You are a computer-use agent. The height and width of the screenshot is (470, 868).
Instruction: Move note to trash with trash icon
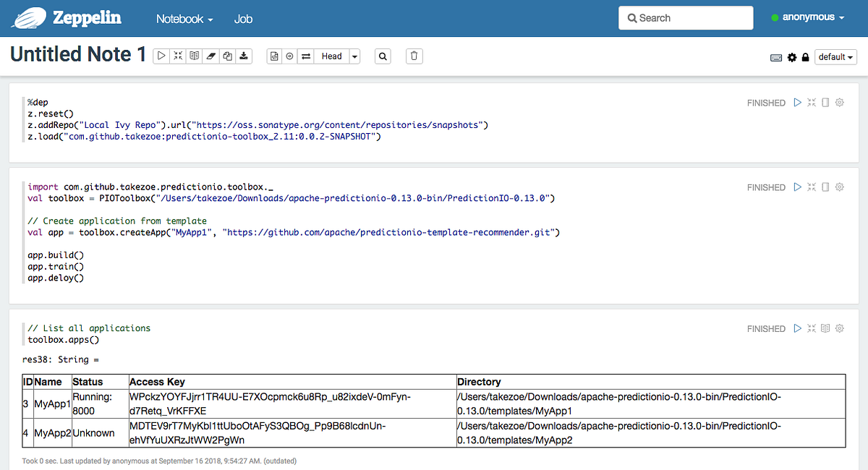414,56
